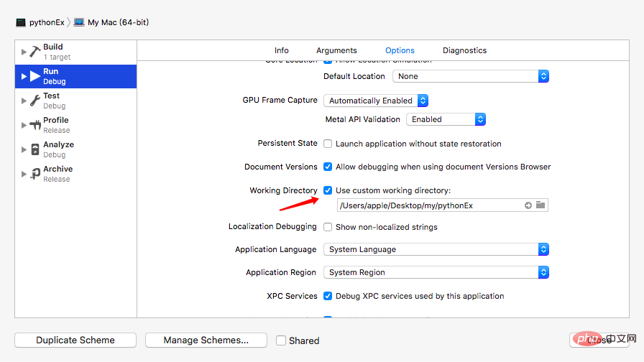644x362 pixels.
Task: Click the Duplicate Scheme button
Action: click(x=75, y=340)
